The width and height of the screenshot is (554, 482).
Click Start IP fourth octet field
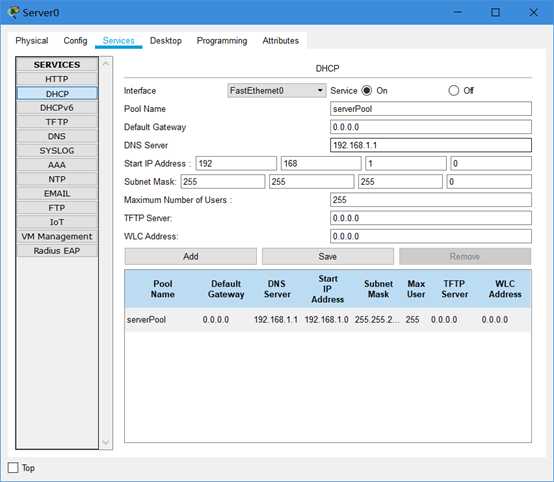coord(491,164)
